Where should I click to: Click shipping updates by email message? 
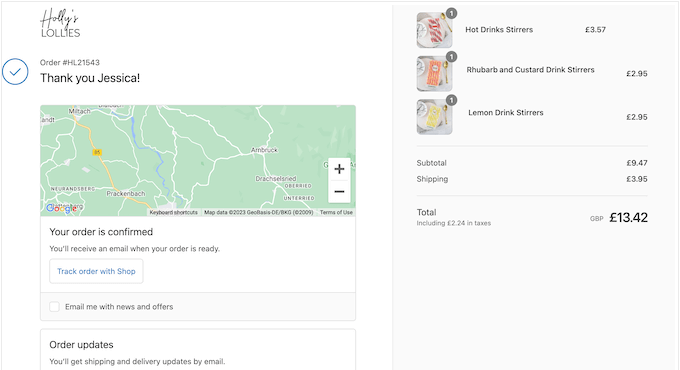coord(137,361)
